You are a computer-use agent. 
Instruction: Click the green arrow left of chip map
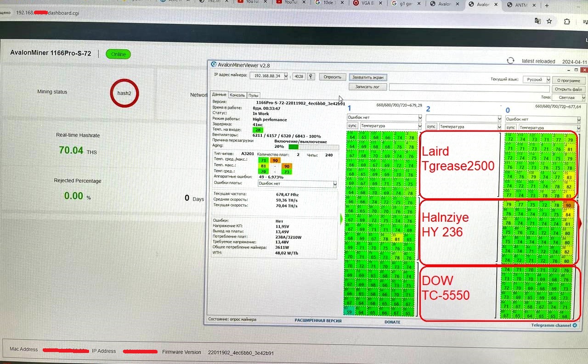[341, 219]
